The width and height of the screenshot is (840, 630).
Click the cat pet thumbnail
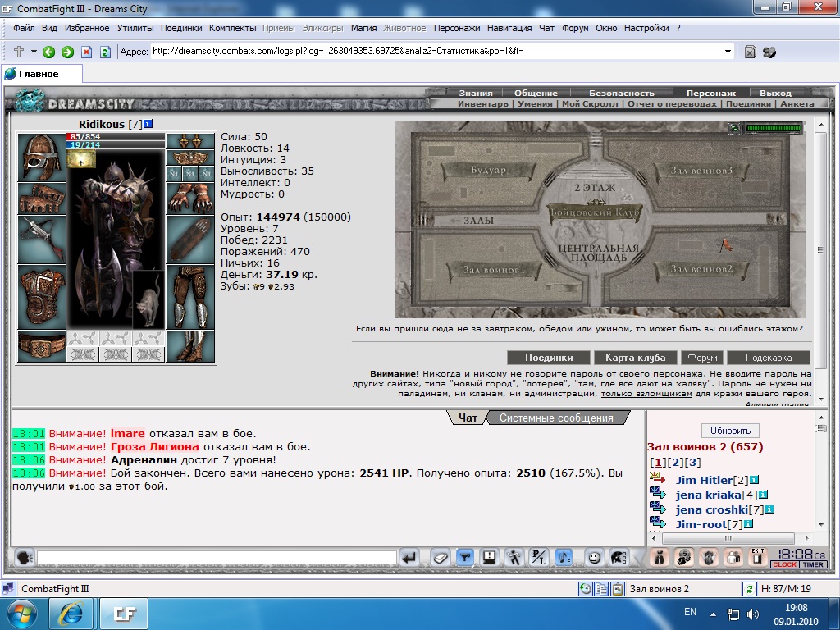click(x=148, y=299)
